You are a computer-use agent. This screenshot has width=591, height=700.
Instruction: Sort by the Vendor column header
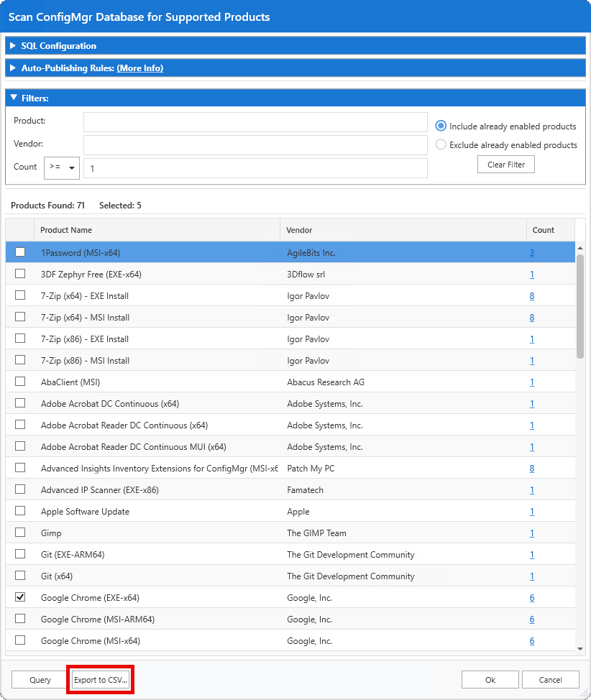pos(298,229)
